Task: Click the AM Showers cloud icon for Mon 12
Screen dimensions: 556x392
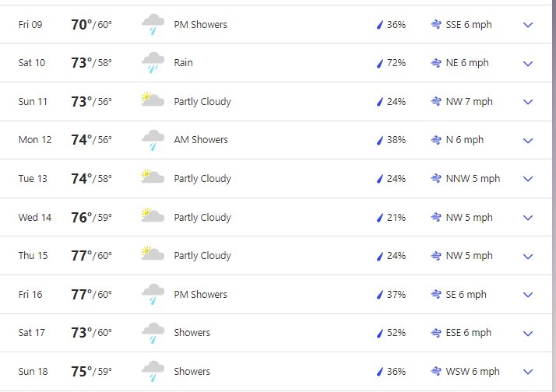Action: click(153, 140)
